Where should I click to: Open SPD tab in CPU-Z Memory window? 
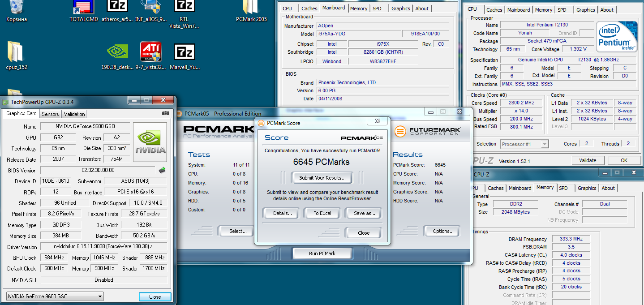(x=563, y=188)
